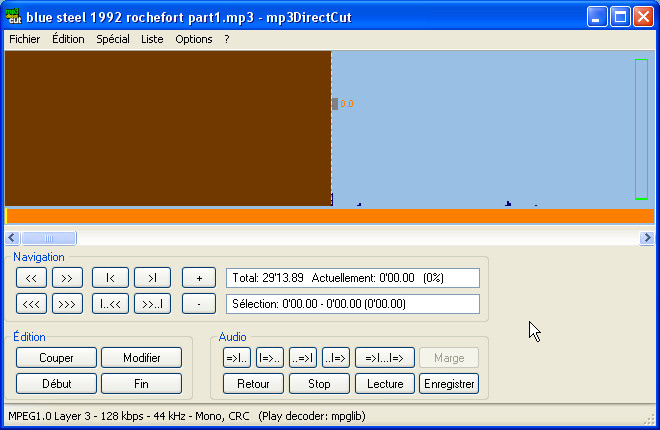Stop audio playback
This screenshot has height=430, width=660.
click(319, 384)
